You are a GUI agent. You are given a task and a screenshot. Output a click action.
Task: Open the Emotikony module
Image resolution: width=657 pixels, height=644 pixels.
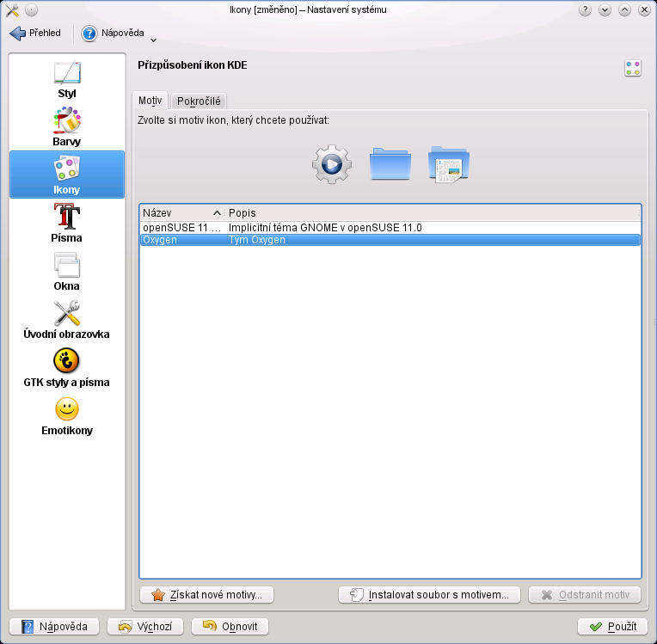66,416
